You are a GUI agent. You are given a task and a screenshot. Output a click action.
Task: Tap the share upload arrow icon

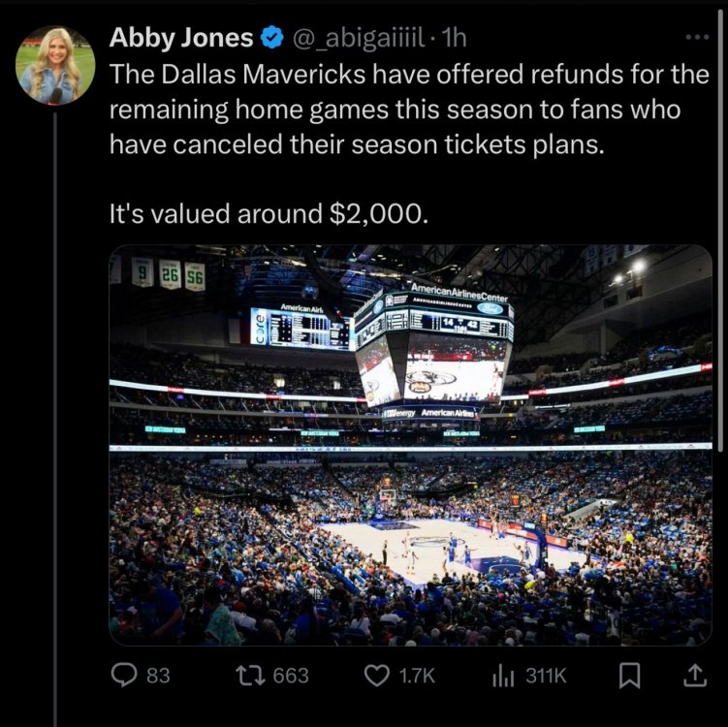coord(694,677)
